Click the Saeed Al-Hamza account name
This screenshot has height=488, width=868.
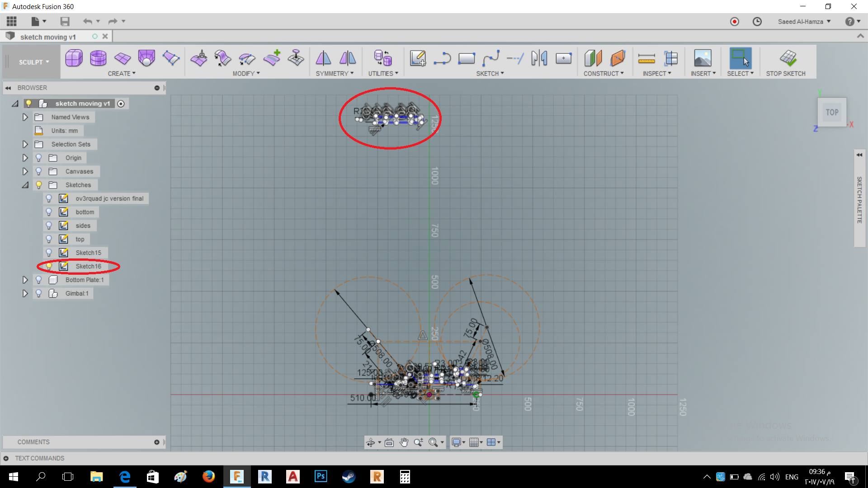(800, 22)
